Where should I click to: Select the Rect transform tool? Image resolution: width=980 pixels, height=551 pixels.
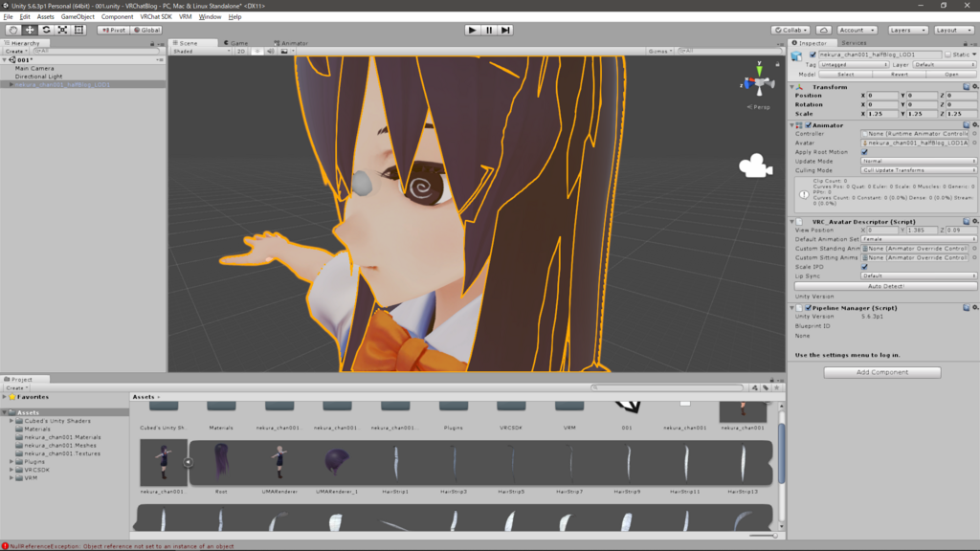coord(78,30)
